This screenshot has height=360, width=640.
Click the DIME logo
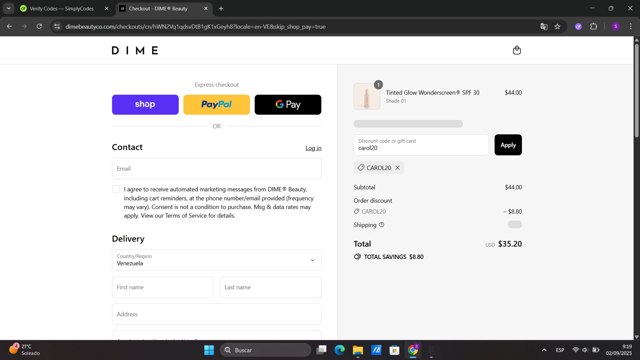click(x=135, y=50)
